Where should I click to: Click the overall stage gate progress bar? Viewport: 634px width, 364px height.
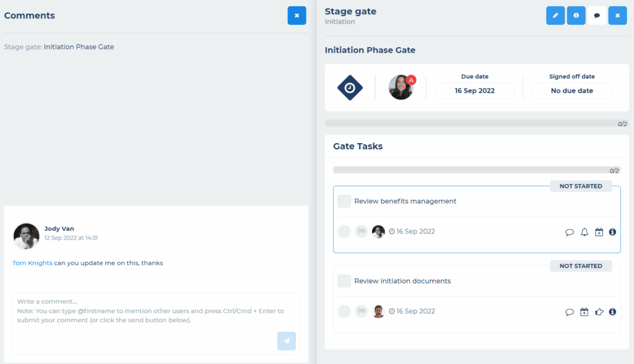[x=476, y=123]
